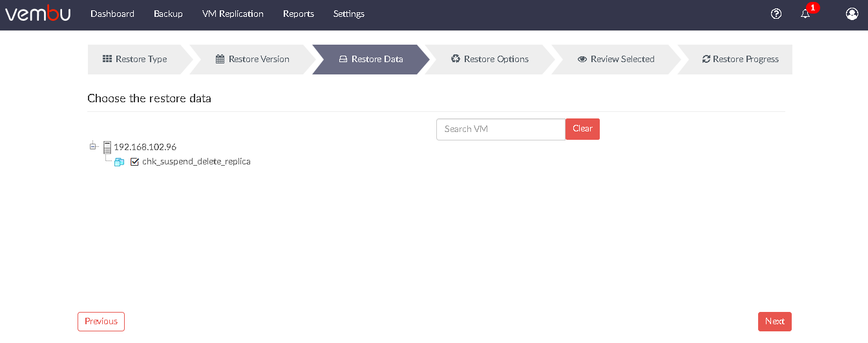Open the user account profile icon
Image resolution: width=868 pixels, height=343 pixels.
[852, 14]
